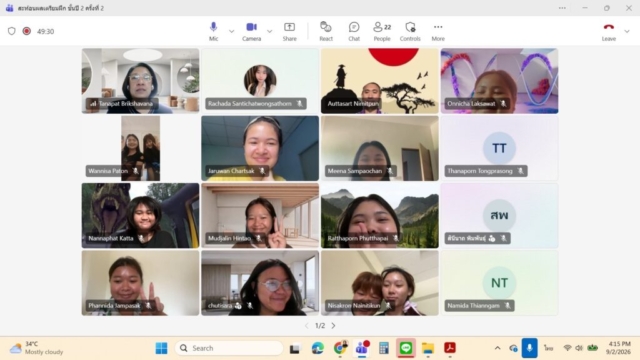
Task: Go to next page of participants
Action: (333, 326)
